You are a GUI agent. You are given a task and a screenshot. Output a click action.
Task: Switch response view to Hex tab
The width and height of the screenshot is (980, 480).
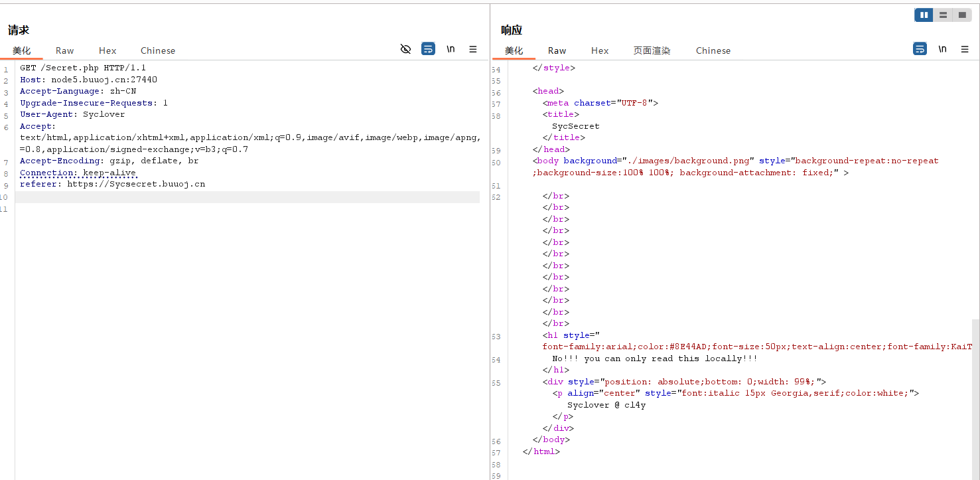tap(600, 50)
